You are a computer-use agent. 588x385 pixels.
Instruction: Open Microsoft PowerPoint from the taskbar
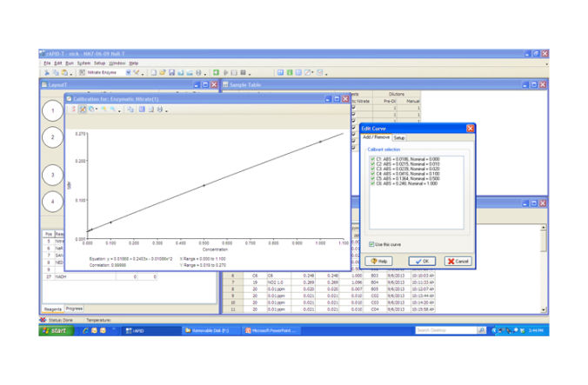(x=271, y=330)
